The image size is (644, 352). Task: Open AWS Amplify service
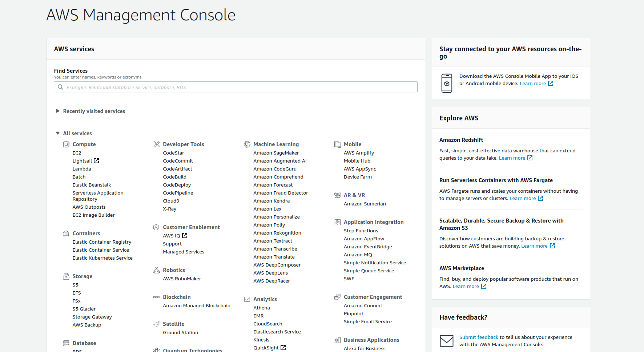(359, 153)
